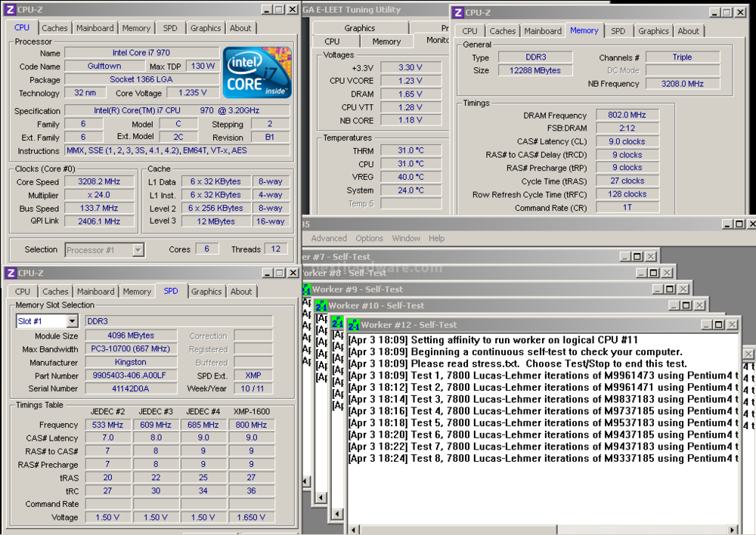
Task: Click the Worker #9 window icon
Action: [x=307, y=289]
